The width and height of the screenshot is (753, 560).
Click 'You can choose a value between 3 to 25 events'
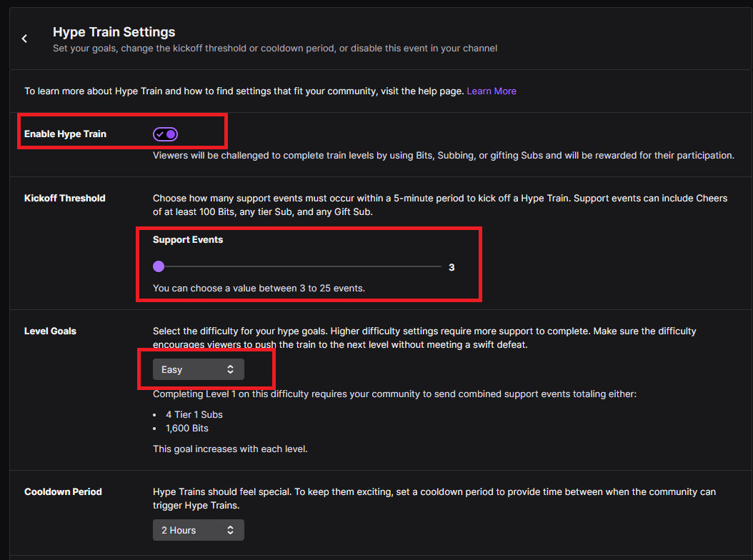tap(259, 288)
